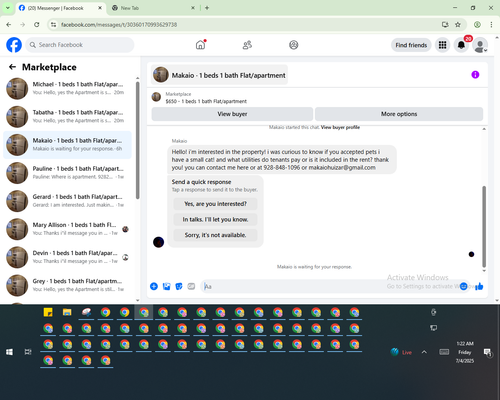Screen dimensions: 500x400
Task: Open Gerard's apartment conversation
Action: click(68, 201)
